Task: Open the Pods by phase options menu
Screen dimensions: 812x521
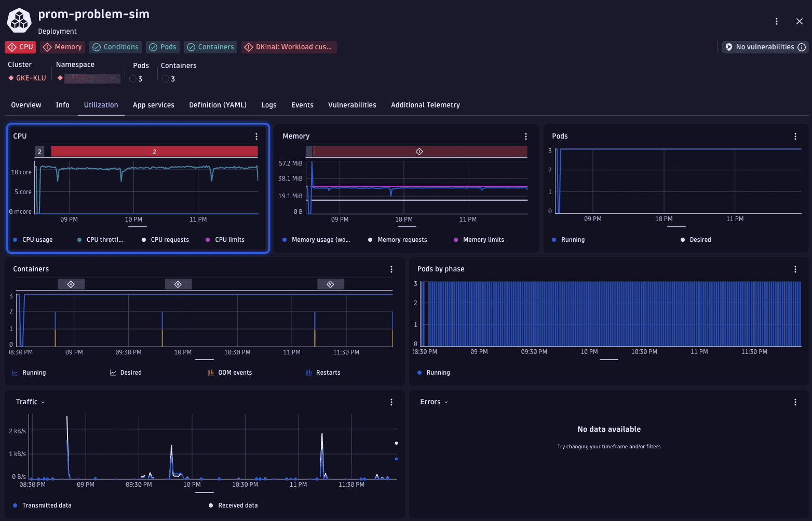Action: 795,269
